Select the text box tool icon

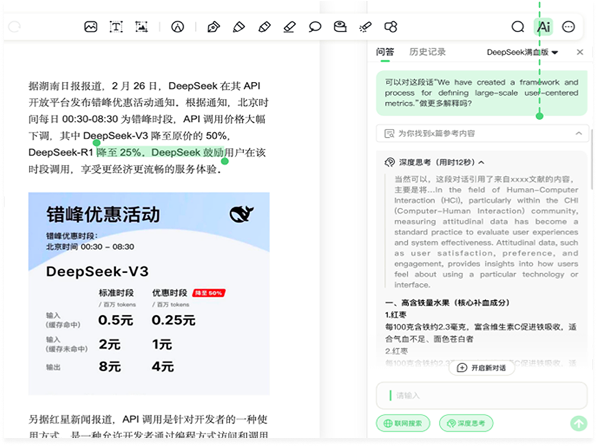click(x=116, y=27)
